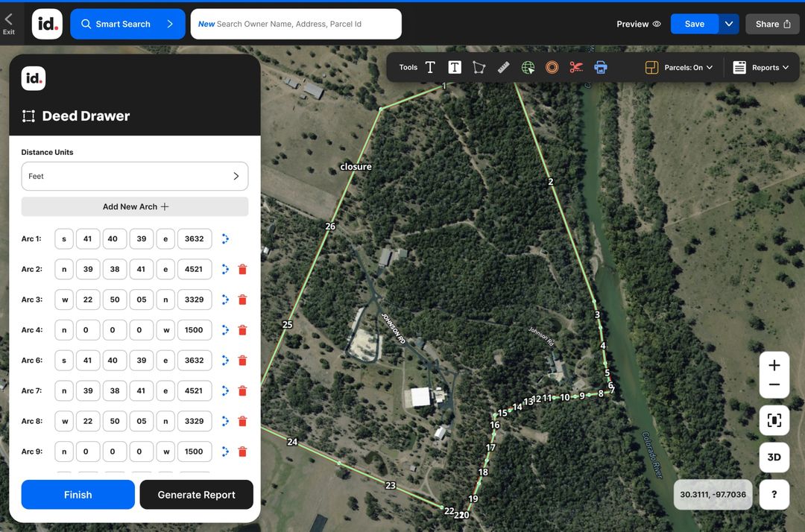Click the orange radius tool icon
This screenshot has width=805, height=532.
point(552,67)
